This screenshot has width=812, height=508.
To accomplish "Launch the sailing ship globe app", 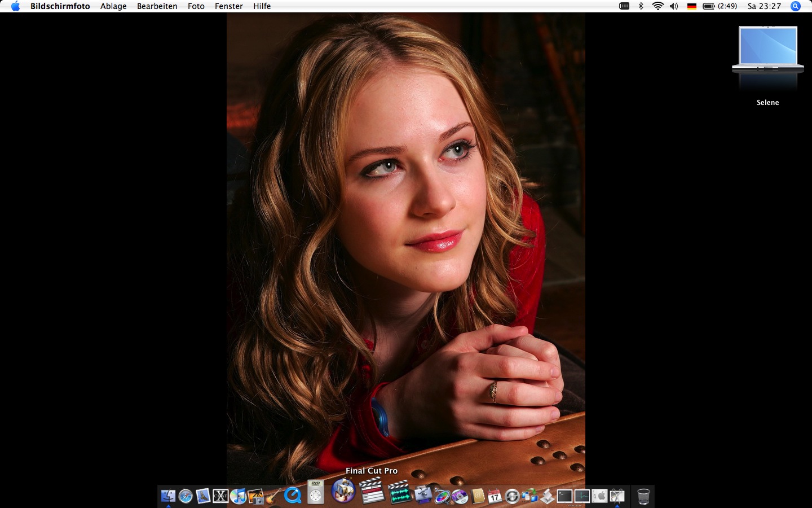I will click(343, 491).
